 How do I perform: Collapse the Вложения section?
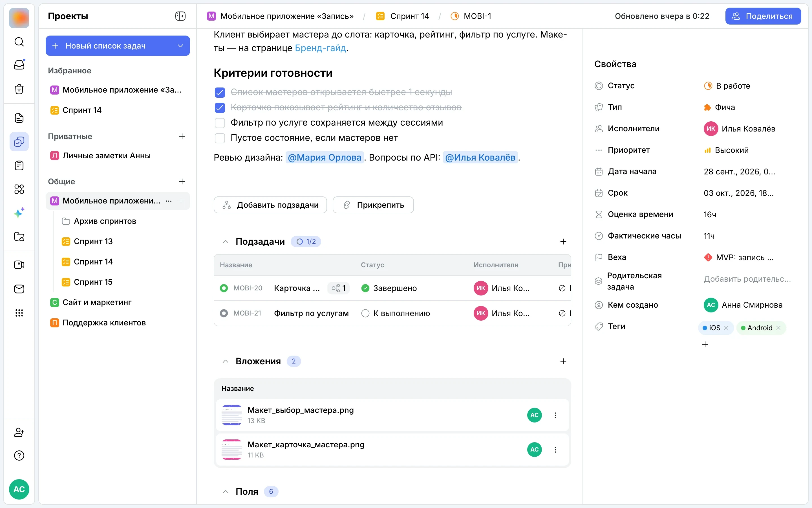(x=226, y=361)
